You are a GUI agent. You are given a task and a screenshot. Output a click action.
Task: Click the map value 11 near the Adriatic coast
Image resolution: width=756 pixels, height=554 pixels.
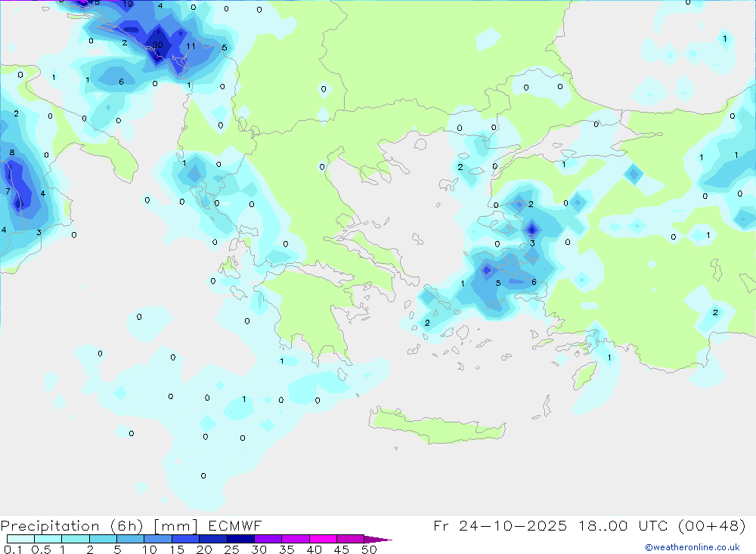pos(191,46)
